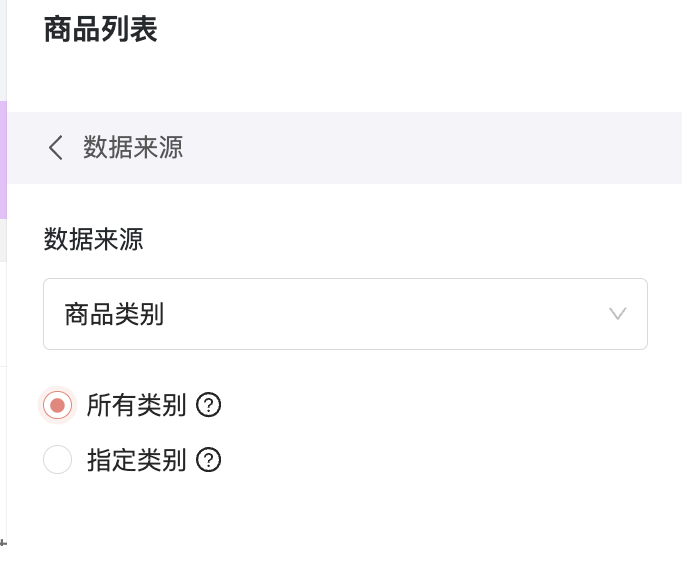The image size is (682, 586).
Task: Go back using the left chevron icon
Action: (56, 147)
